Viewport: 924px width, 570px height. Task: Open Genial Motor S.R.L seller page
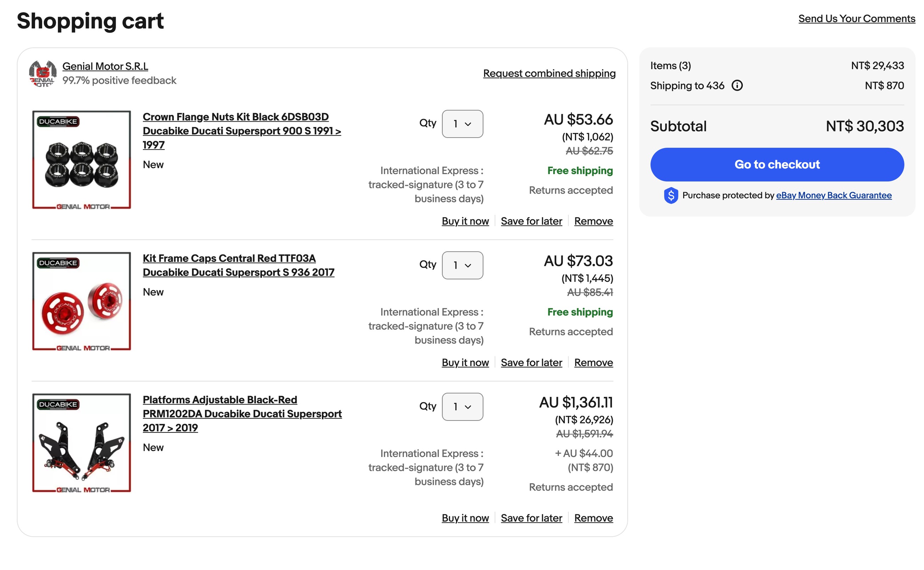click(105, 66)
